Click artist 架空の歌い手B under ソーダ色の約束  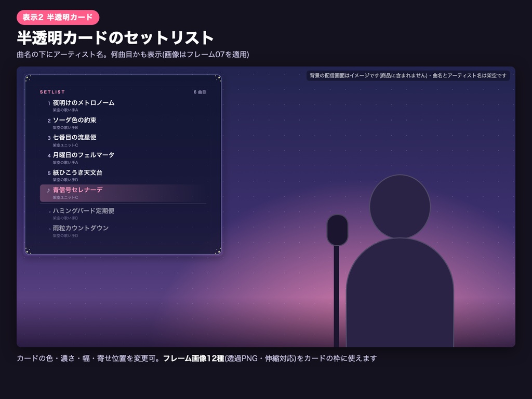point(65,128)
